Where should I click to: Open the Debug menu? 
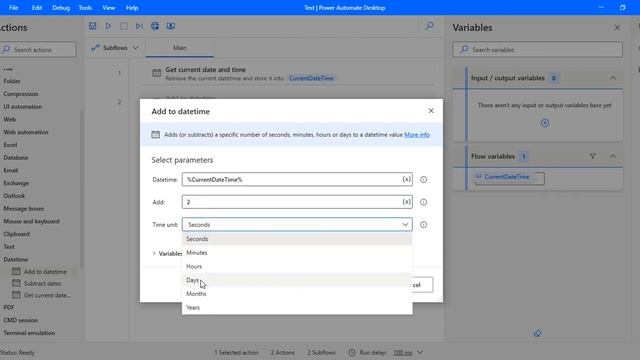pyautogui.click(x=61, y=8)
